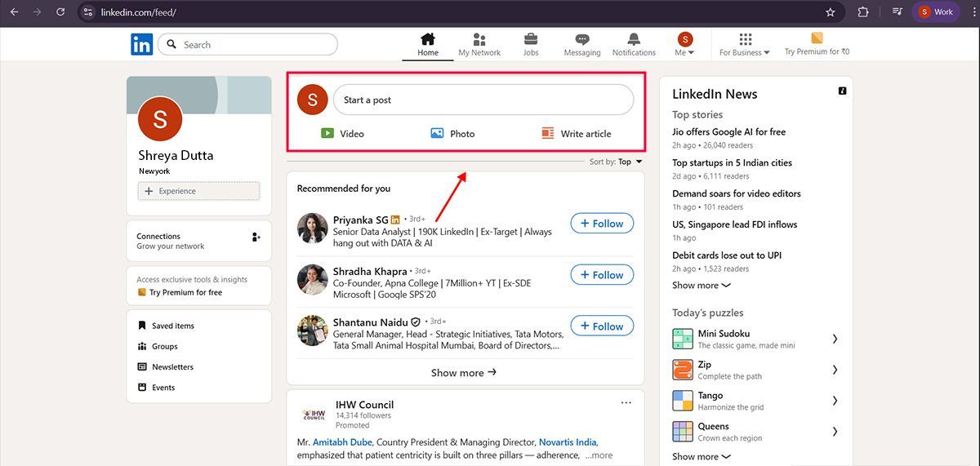Open Shantanu Naidu profile picture
This screenshot has height=466, width=980.
pos(313,331)
